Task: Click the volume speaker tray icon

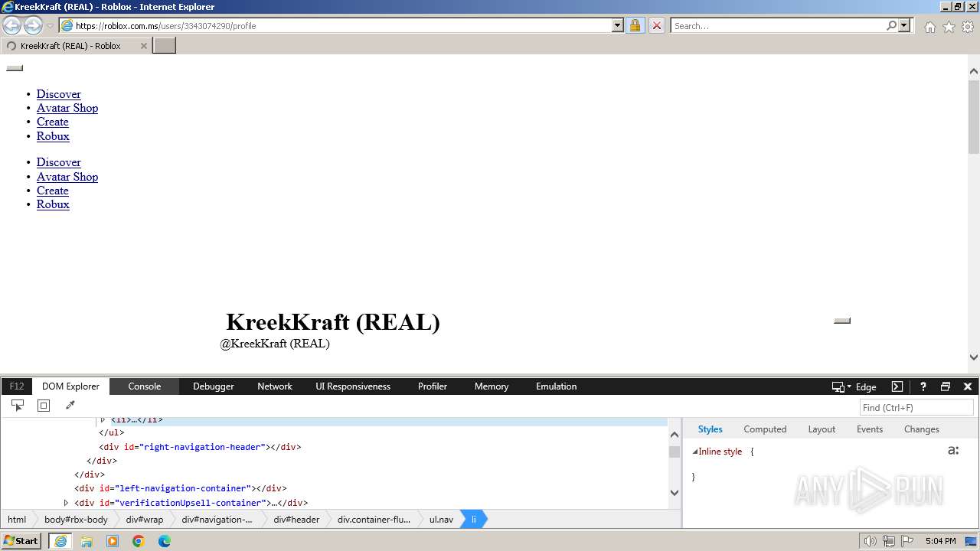Action: click(870, 541)
